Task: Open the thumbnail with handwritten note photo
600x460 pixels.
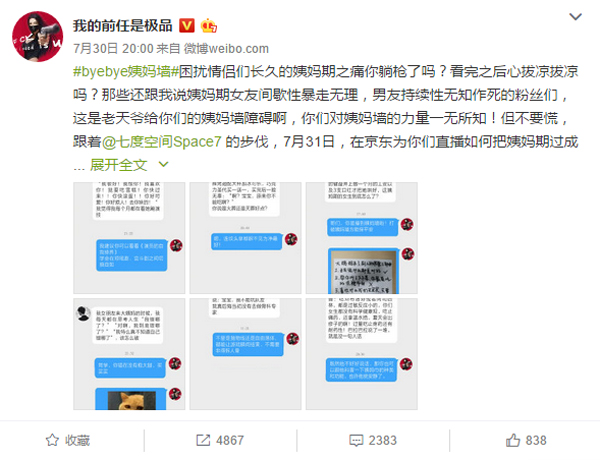Action: coord(362,238)
